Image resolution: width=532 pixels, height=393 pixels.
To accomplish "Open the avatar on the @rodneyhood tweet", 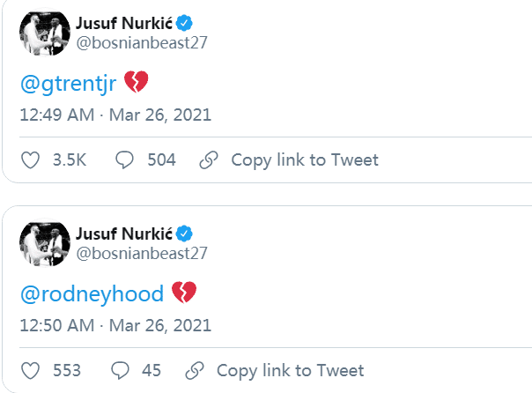I will tap(41, 244).
